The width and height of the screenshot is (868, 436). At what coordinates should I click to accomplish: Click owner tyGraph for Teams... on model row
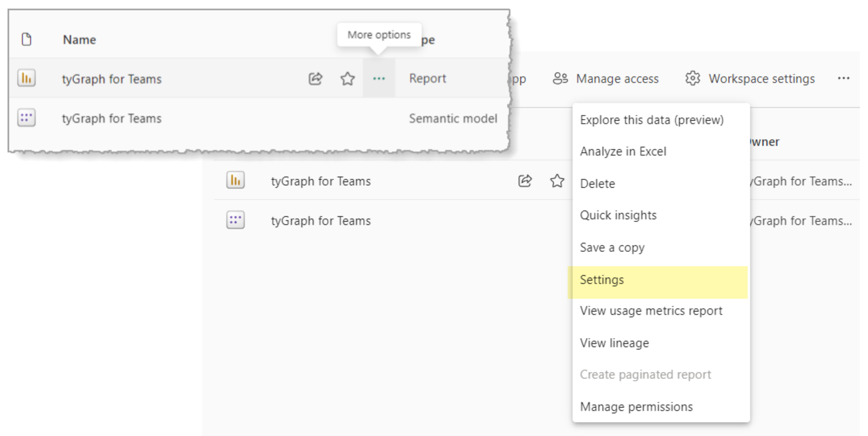[801, 221]
